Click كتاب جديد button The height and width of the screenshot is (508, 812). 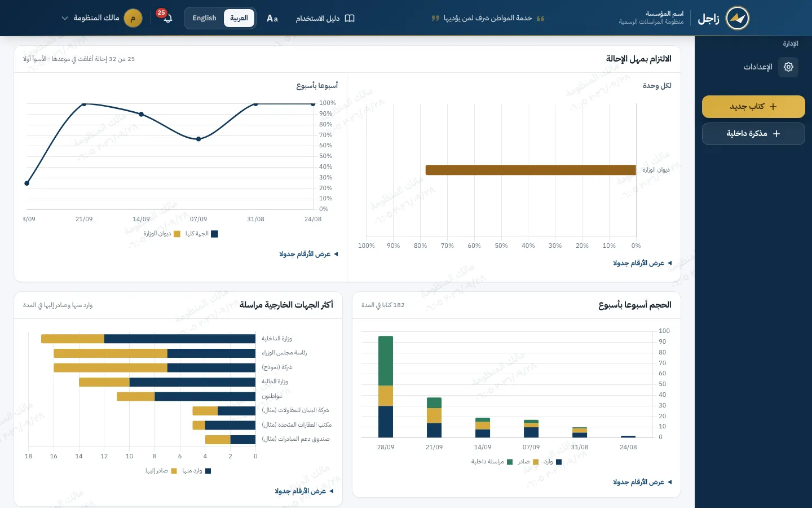(753, 107)
